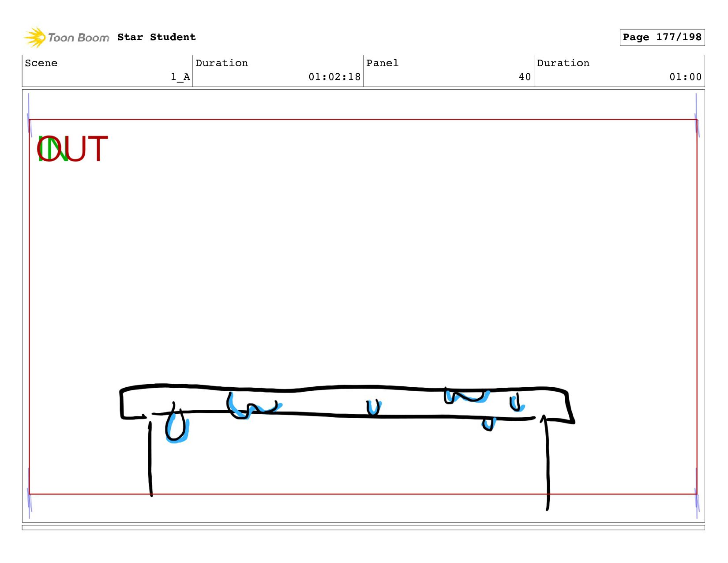
Task: Select the panel number '40'
Action: point(525,77)
